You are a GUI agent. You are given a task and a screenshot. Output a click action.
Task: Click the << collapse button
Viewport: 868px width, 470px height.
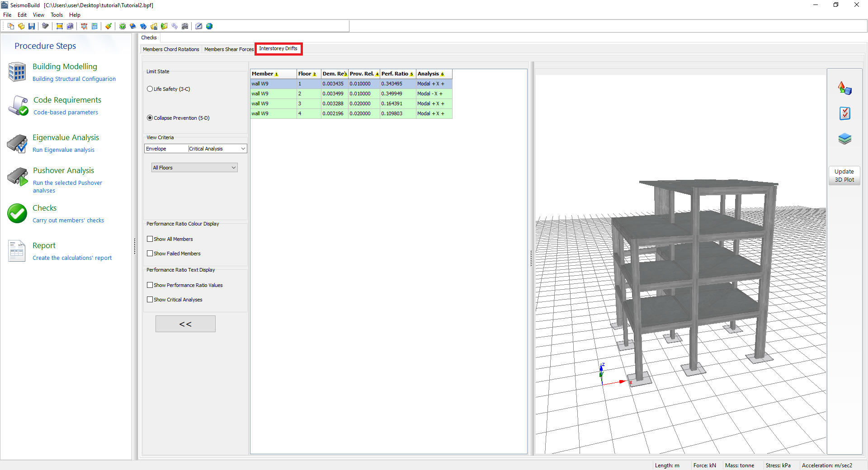click(x=185, y=324)
